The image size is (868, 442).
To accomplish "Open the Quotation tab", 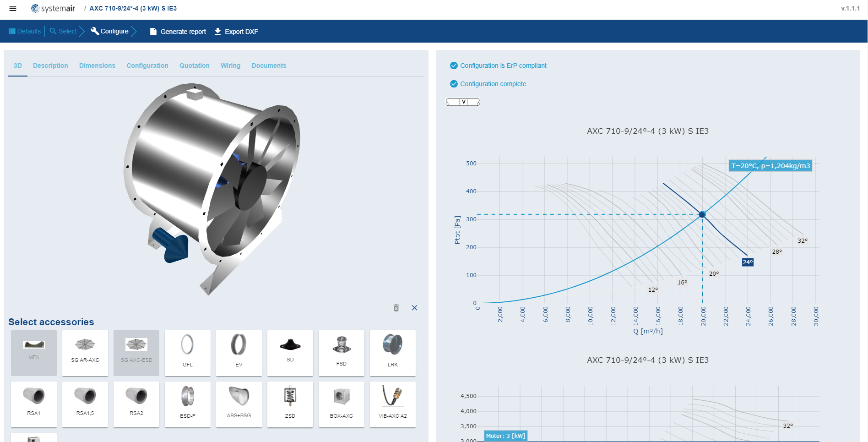I will [x=195, y=65].
